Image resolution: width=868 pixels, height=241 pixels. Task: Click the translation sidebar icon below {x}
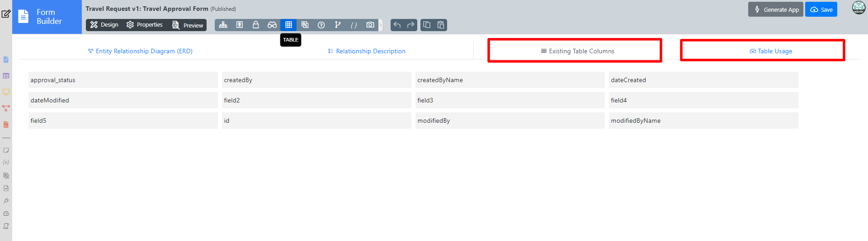pos(6,176)
